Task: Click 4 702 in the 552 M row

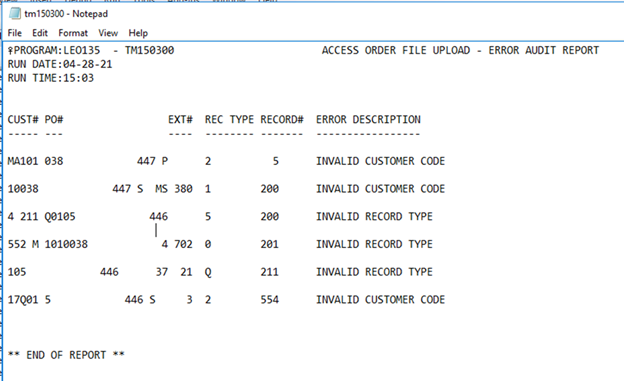Action: [177, 244]
